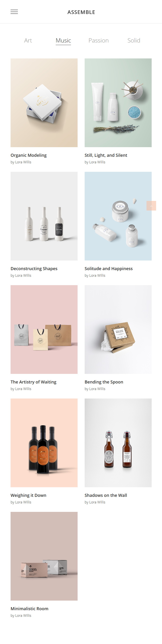Open the Bending the Spoon title link
Viewport: 162px width, 644px height.
coord(104,382)
